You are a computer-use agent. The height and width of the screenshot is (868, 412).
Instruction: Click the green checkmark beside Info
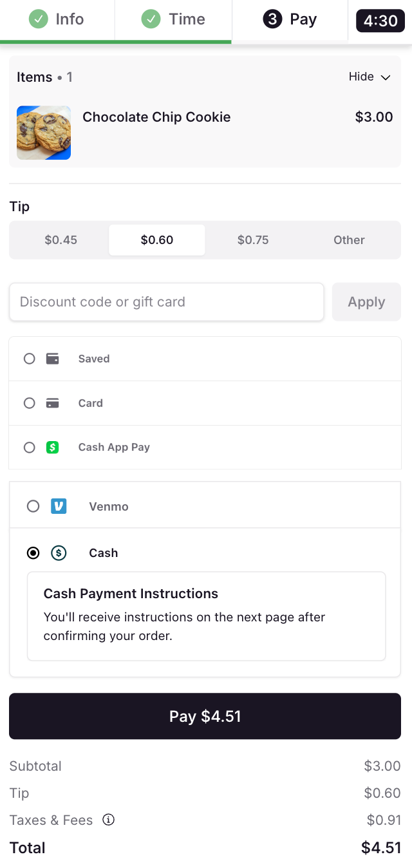(39, 19)
